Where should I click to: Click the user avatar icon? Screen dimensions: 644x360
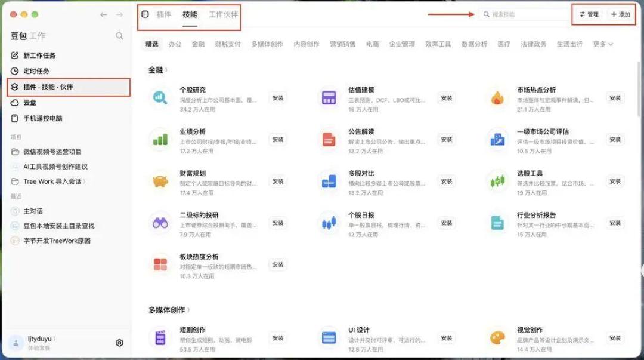point(16,343)
